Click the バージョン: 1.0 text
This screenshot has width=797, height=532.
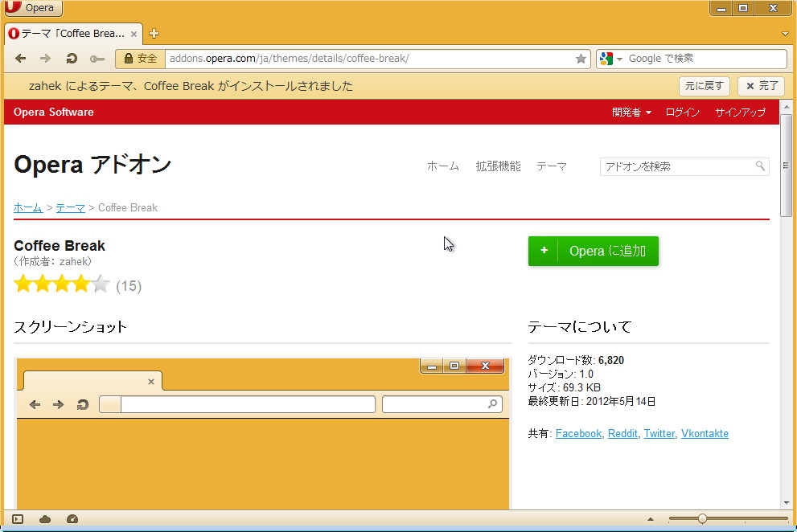coord(561,374)
